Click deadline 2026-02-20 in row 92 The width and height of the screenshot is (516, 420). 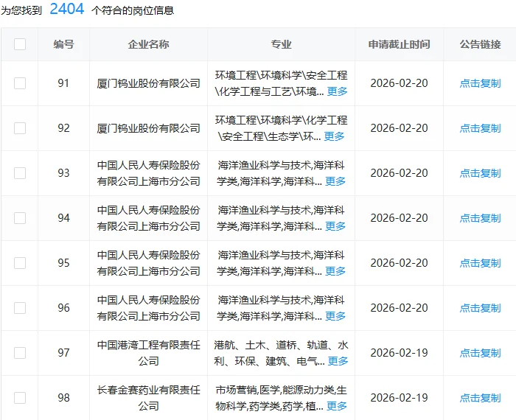(400, 128)
